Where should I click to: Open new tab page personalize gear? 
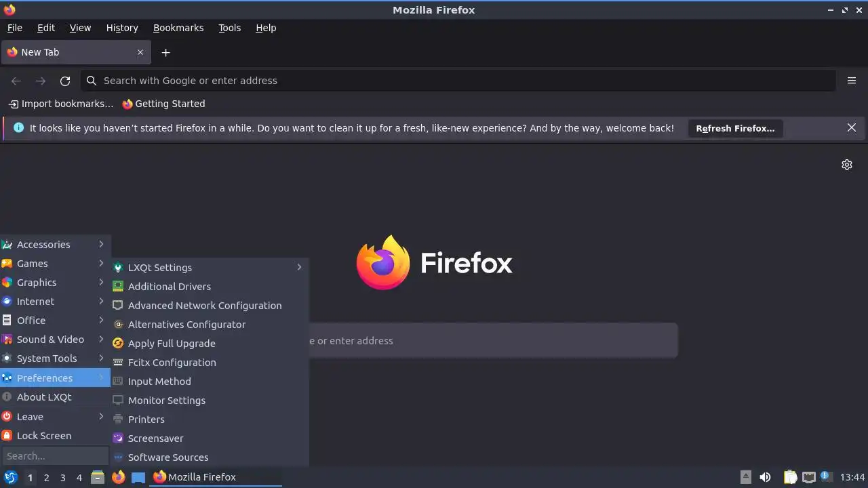(x=847, y=165)
